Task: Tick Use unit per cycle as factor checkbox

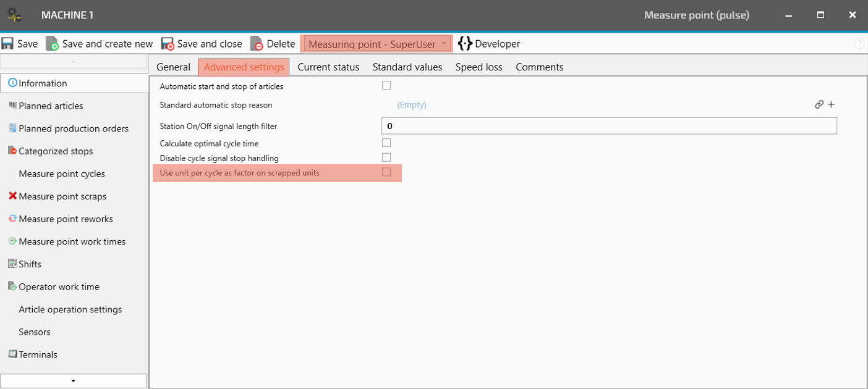Action: (x=386, y=172)
